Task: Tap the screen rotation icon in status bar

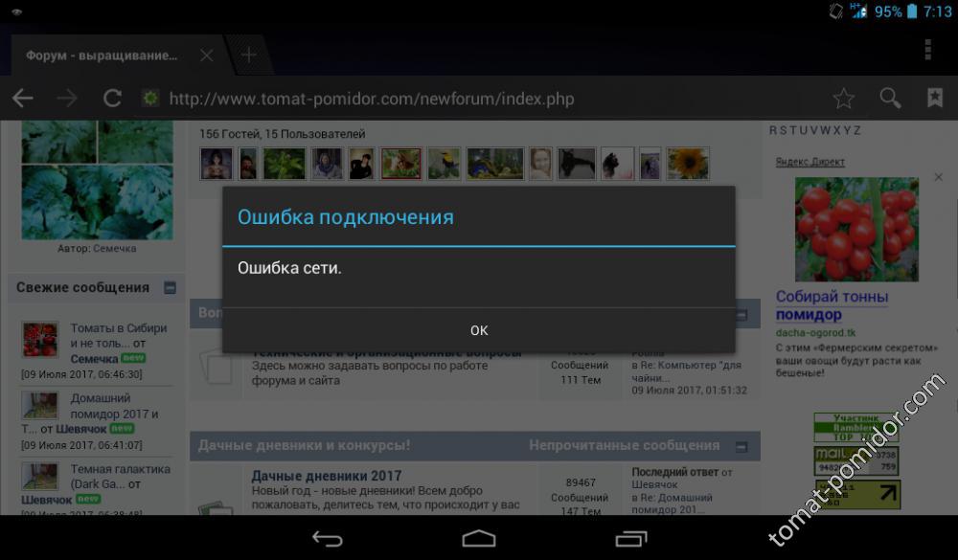Action: tap(835, 11)
